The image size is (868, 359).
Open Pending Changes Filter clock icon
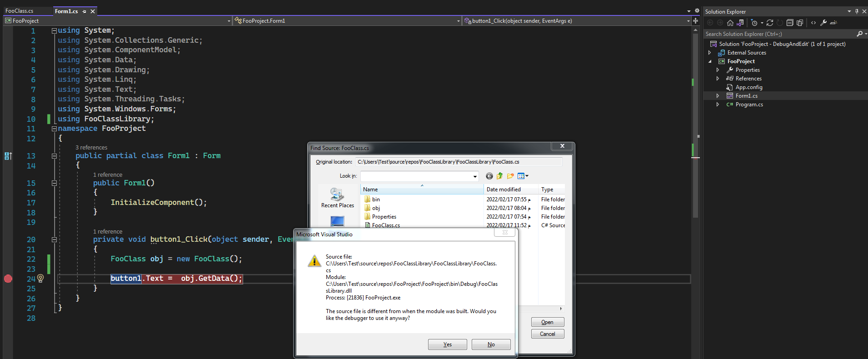pyautogui.click(x=754, y=23)
